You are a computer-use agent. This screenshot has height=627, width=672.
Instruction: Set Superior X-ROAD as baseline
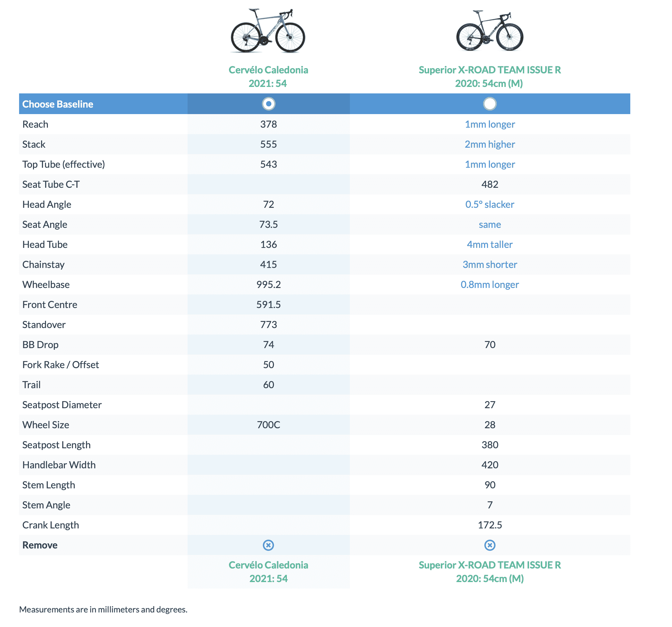click(x=490, y=104)
